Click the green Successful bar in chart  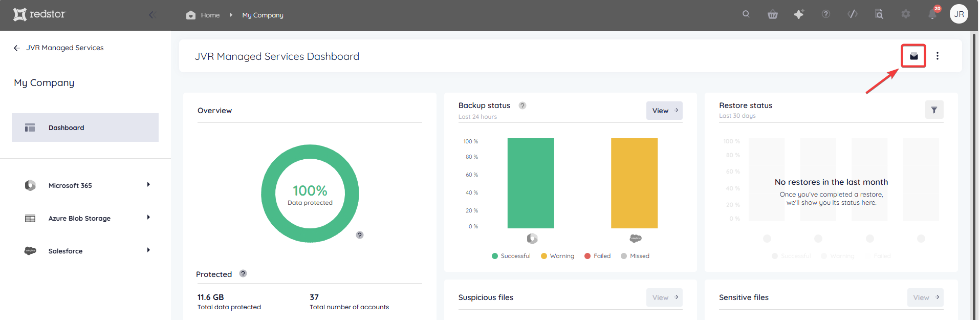[531, 183]
